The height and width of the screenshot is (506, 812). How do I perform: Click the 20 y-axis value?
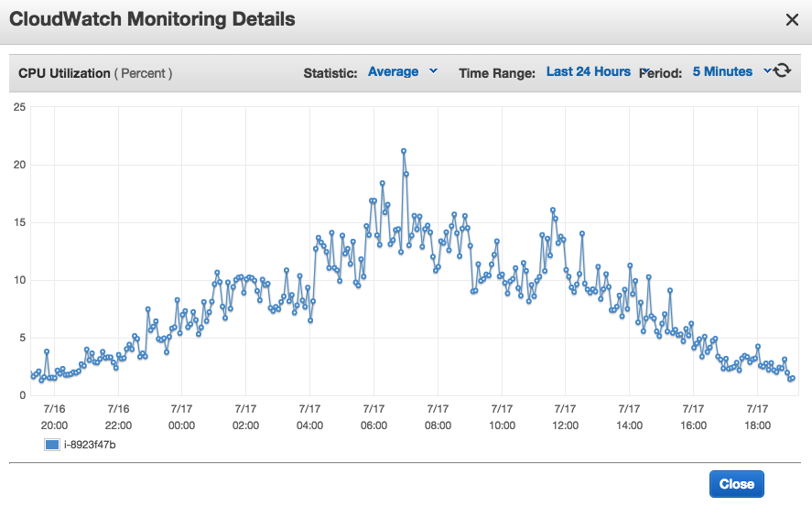pos(19,165)
